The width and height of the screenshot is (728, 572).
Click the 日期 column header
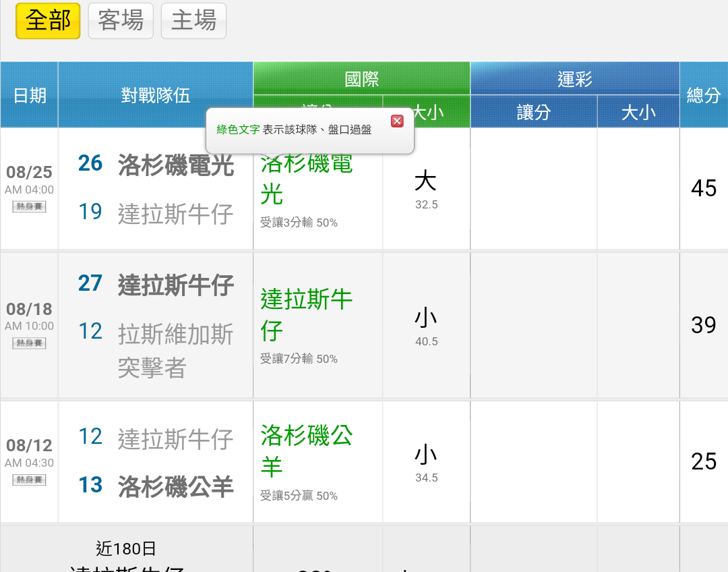point(29,95)
